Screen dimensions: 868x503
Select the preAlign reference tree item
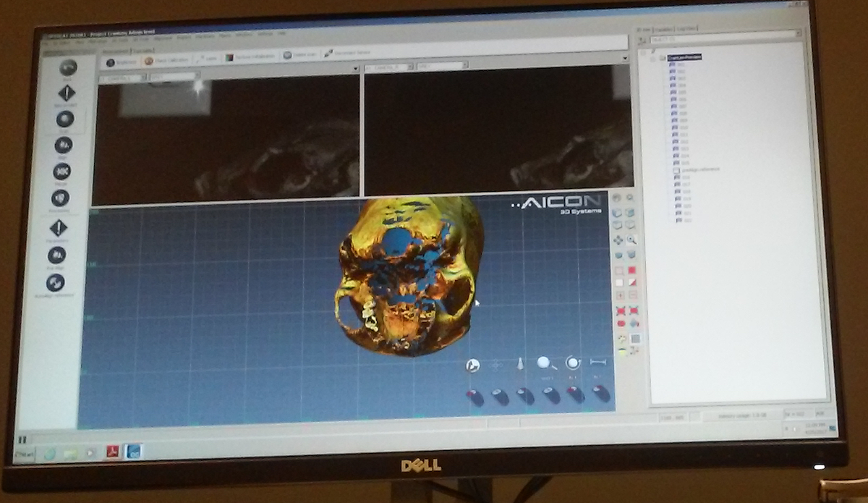tap(700, 169)
